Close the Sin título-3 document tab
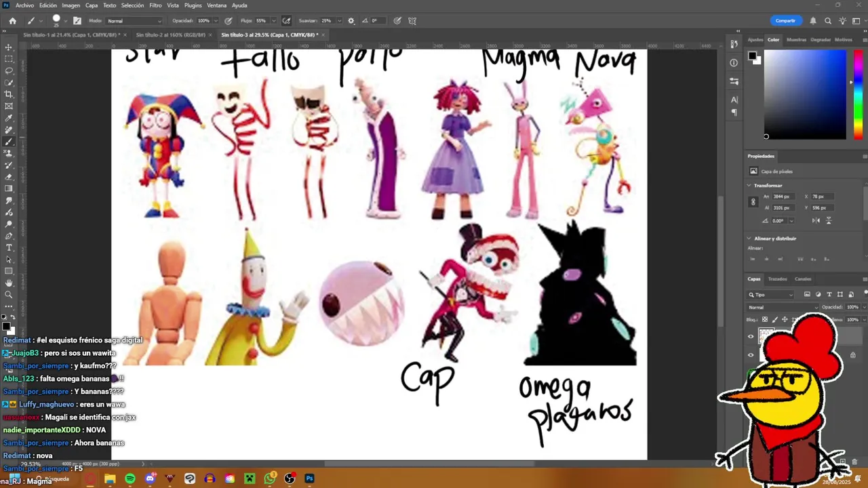Image resolution: width=868 pixels, height=488 pixels. click(x=324, y=35)
